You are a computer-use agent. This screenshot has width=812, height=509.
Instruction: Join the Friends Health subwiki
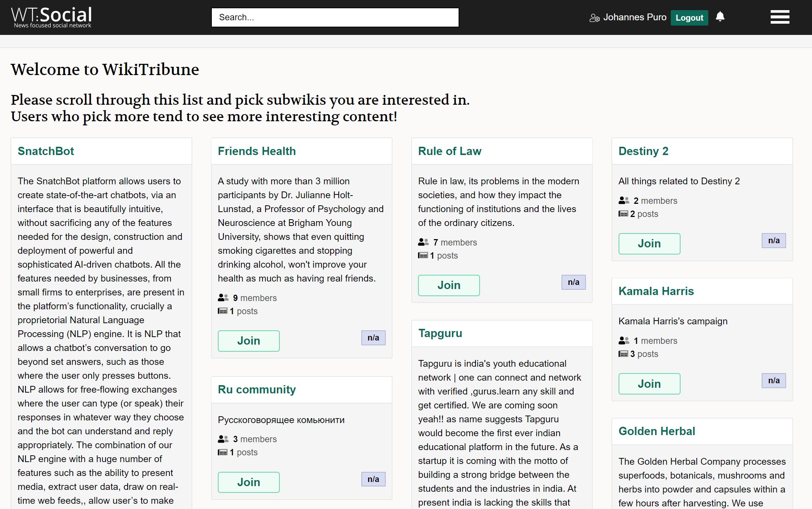click(x=249, y=340)
